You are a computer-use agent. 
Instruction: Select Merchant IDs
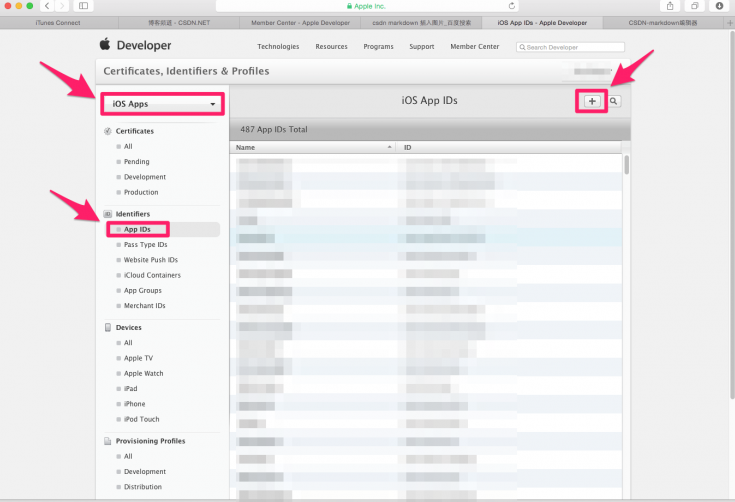point(144,306)
